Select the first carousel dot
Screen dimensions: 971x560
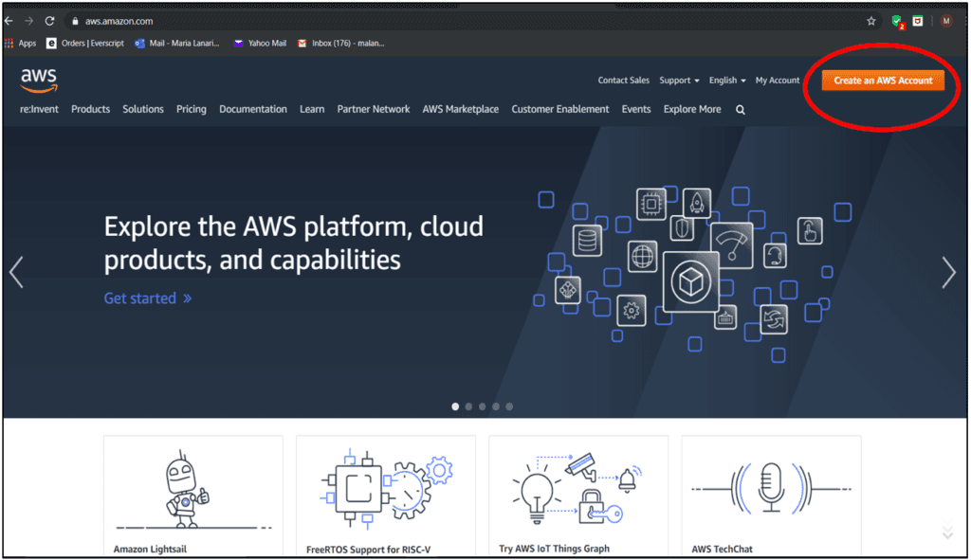click(x=455, y=406)
